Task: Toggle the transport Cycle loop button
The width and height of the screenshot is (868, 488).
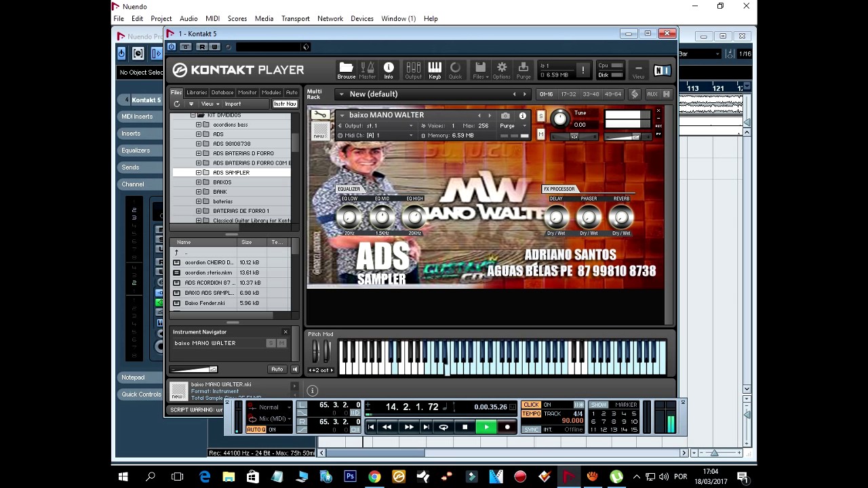Action: [x=443, y=427]
